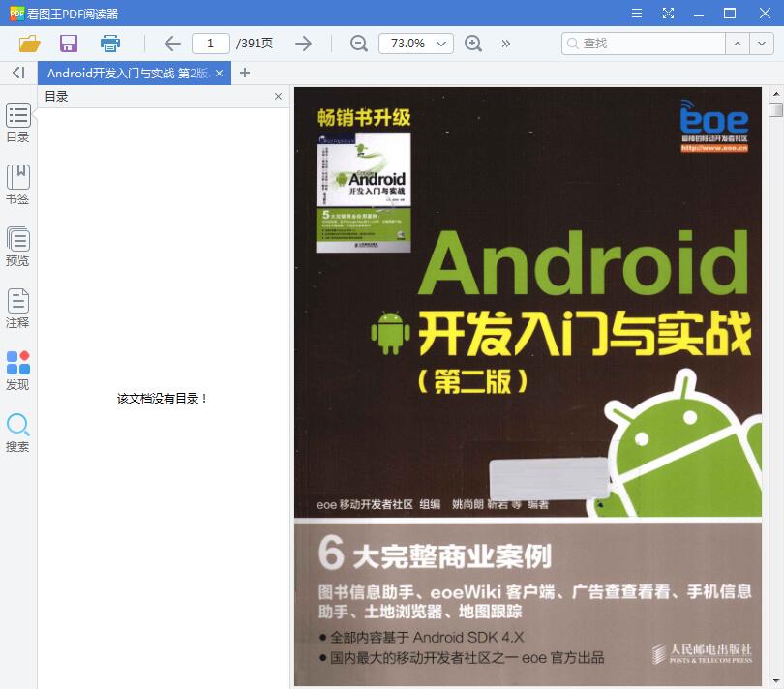This screenshot has width=784, height=689.
Task: Add a new tab with plus button
Action: click(x=245, y=73)
